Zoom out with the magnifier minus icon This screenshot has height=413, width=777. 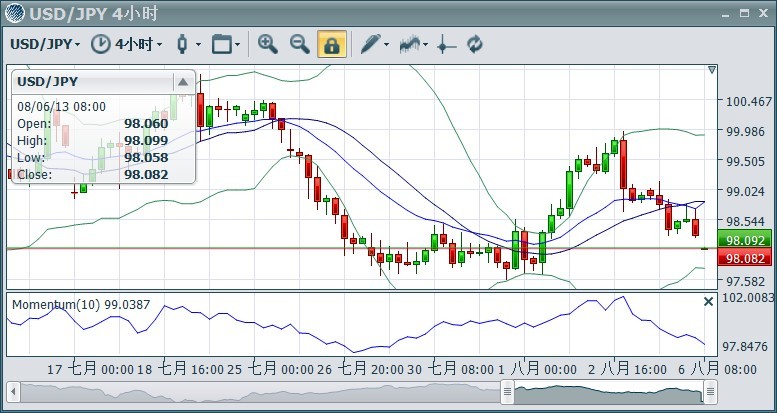click(299, 44)
